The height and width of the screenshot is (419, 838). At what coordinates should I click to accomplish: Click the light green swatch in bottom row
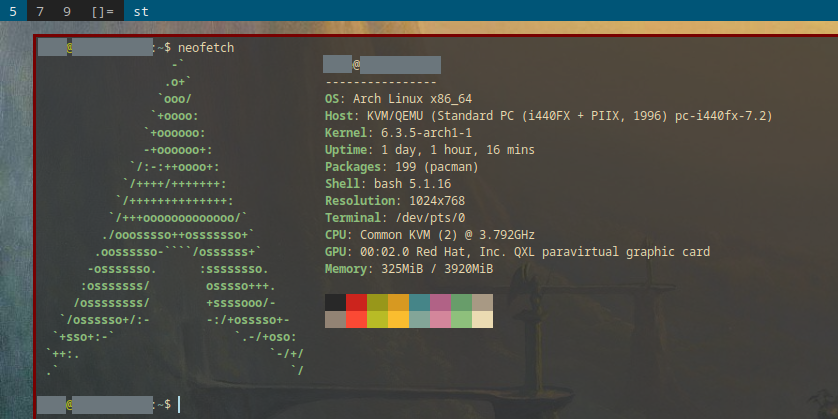(x=462, y=320)
